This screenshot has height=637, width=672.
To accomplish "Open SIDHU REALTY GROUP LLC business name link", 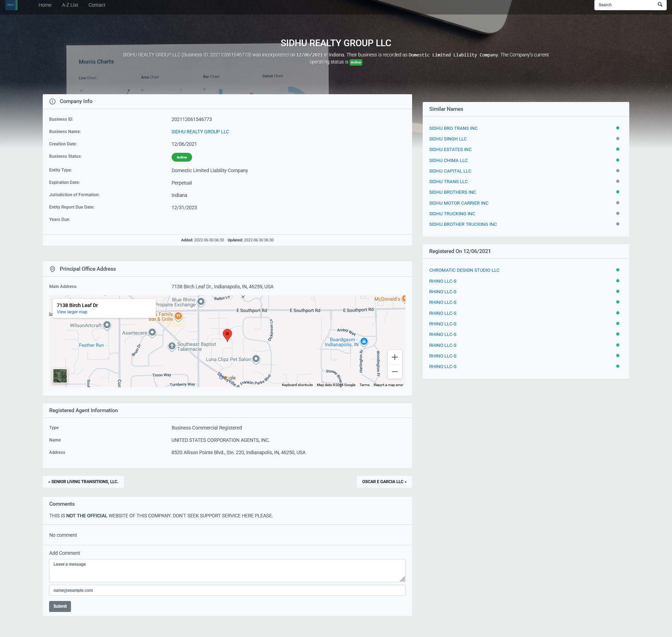I will point(200,132).
